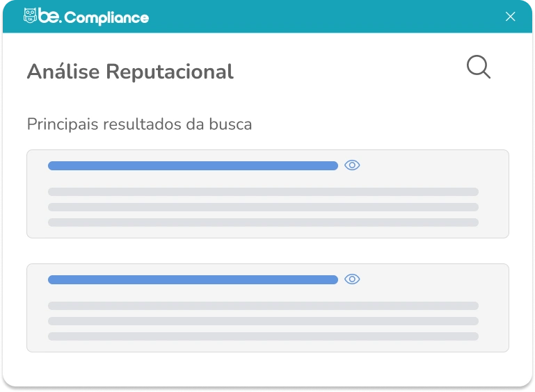Click second result's middle gray text line
This screenshot has width=535, height=392.
click(x=263, y=321)
